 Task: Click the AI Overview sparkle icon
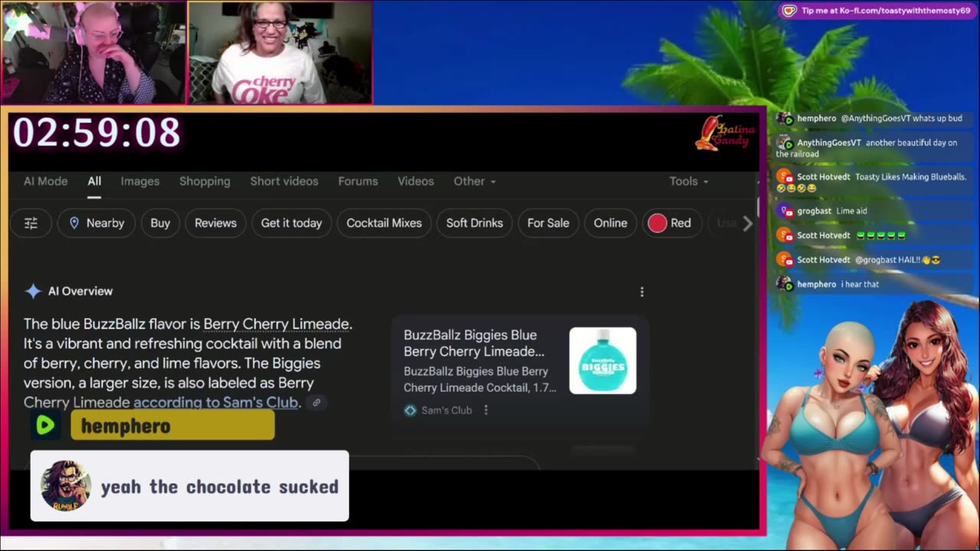pyautogui.click(x=32, y=291)
